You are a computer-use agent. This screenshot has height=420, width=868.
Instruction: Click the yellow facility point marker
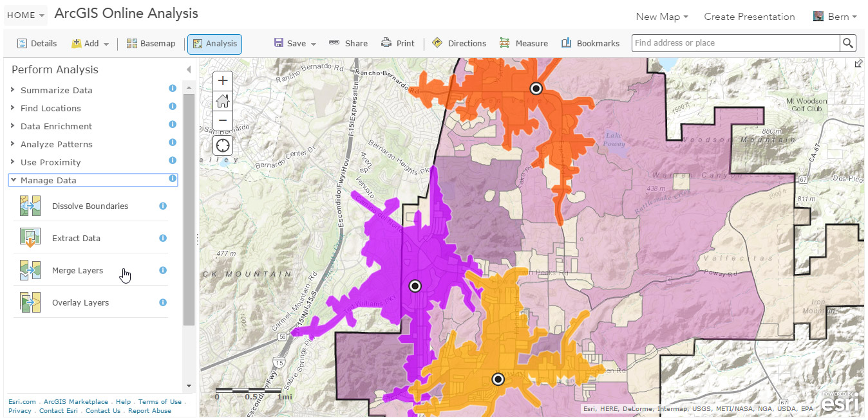pyautogui.click(x=498, y=379)
